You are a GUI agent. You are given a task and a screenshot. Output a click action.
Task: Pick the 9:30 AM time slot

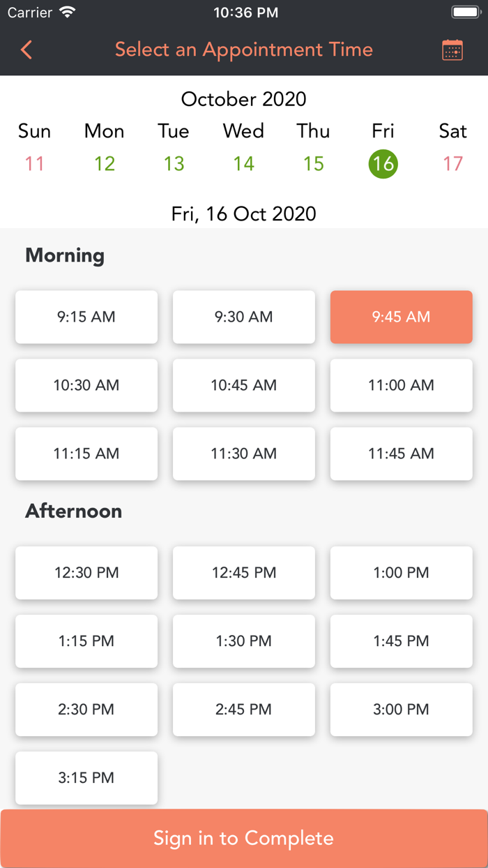click(244, 317)
